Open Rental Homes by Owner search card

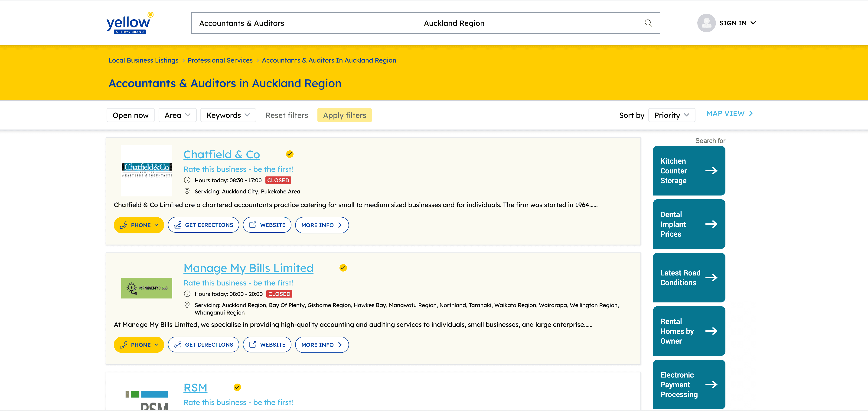click(x=689, y=331)
